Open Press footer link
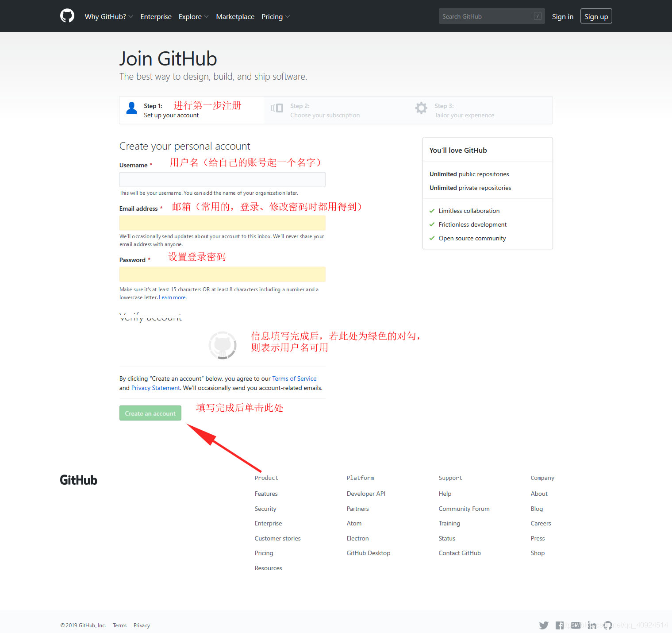This screenshot has height=633, width=672. (538, 538)
